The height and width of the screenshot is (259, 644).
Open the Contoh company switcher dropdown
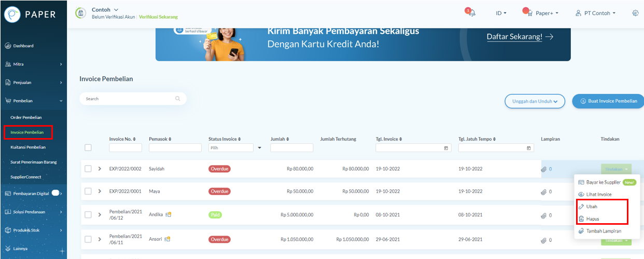[x=105, y=10]
